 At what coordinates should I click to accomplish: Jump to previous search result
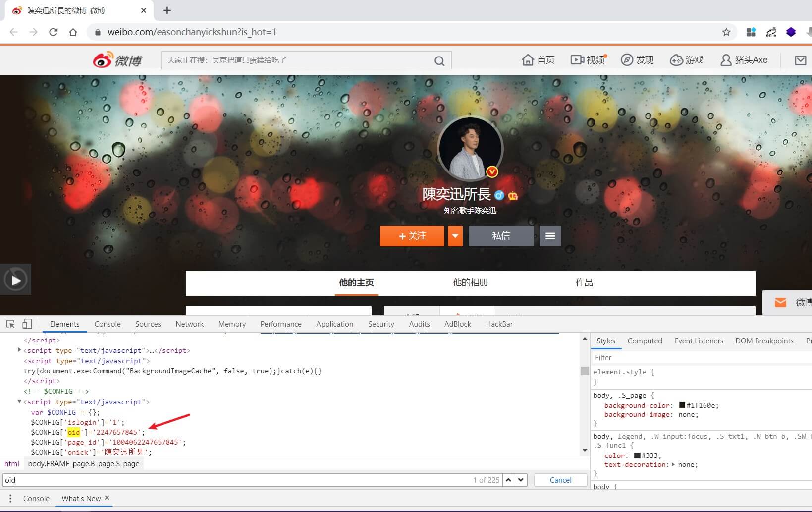(x=509, y=480)
